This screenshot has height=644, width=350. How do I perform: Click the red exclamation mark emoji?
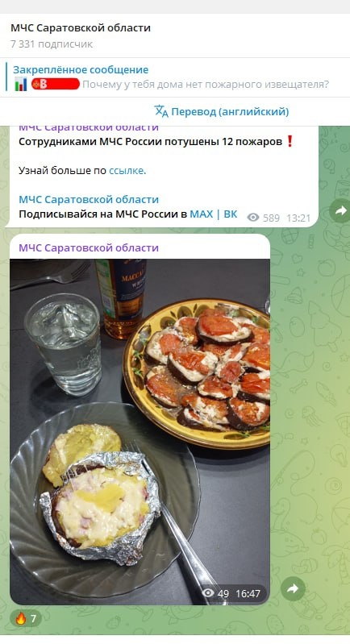(290, 142)
